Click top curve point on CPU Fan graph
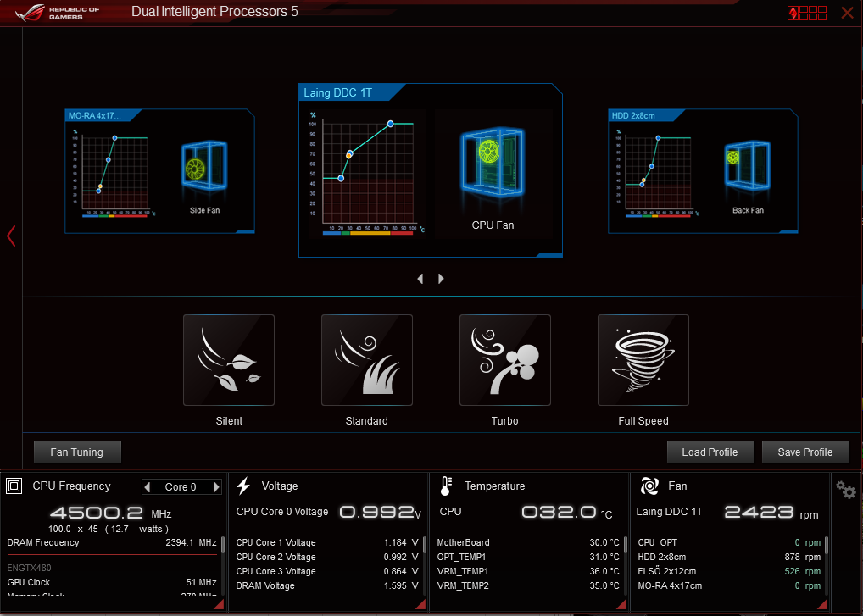 point(390,124)
